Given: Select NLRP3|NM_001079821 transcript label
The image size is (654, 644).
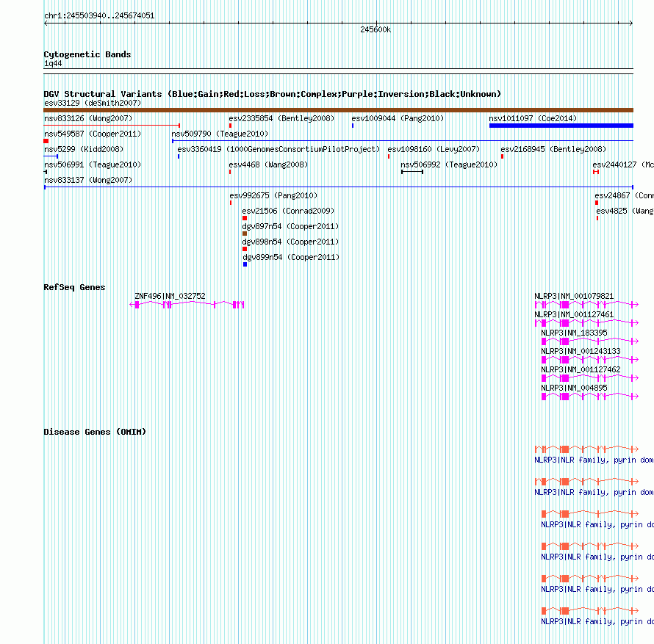Looking at the screenshot, I should point(574,296).
